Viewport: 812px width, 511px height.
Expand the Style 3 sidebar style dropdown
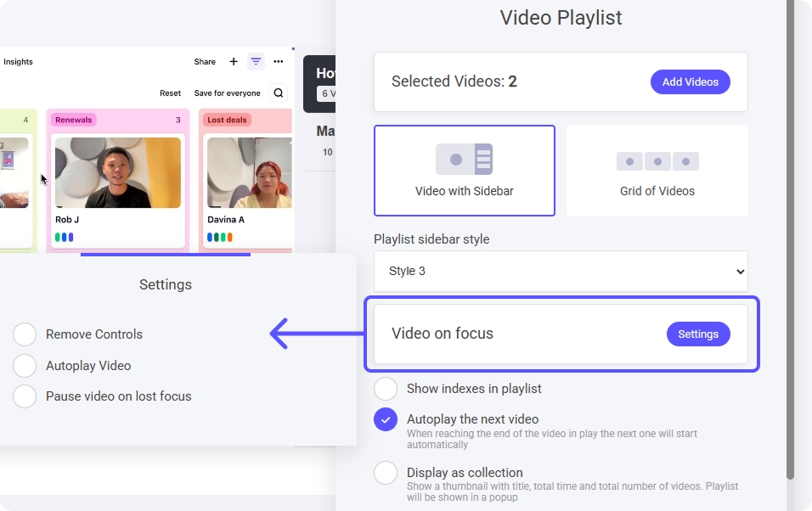click(561, 272)
